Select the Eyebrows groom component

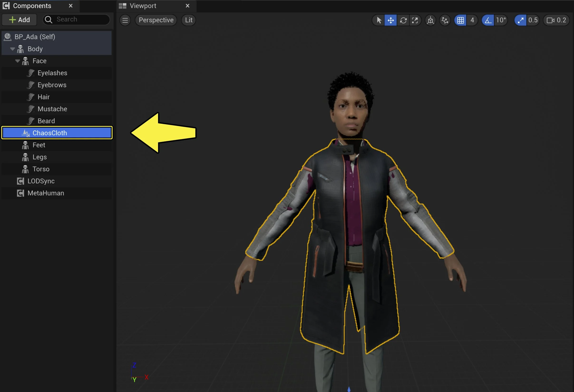click(57, 85)
